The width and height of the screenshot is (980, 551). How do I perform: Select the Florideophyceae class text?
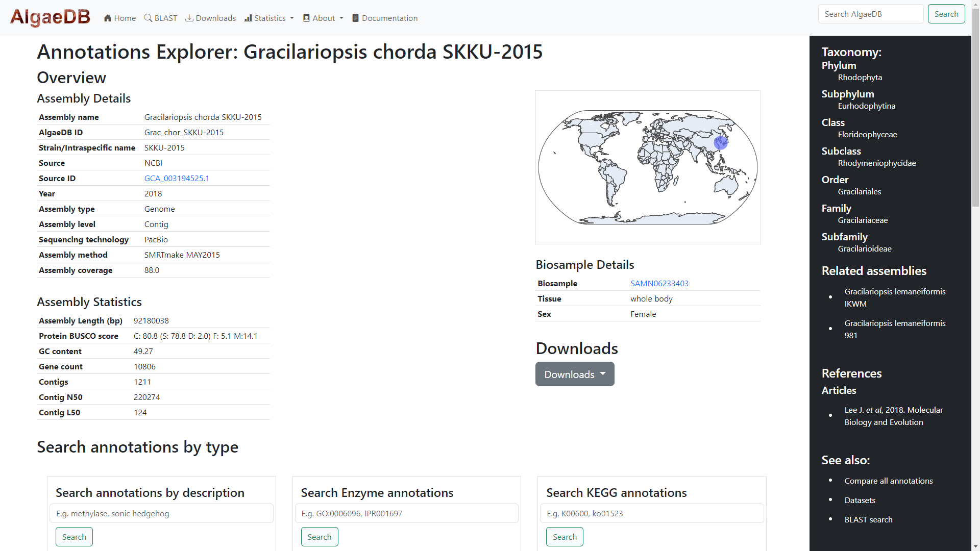coord(867,134)
